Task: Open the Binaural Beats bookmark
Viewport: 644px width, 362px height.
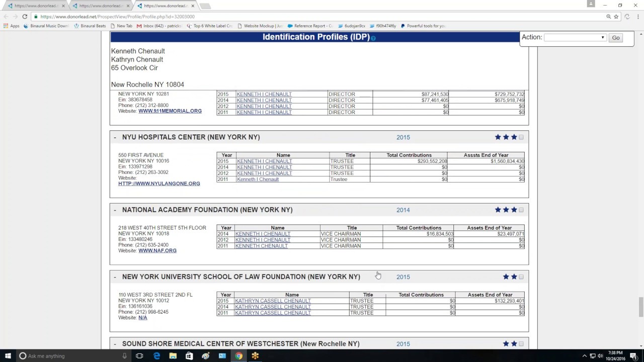Action: pyautogui.click(x=90, y=26)
